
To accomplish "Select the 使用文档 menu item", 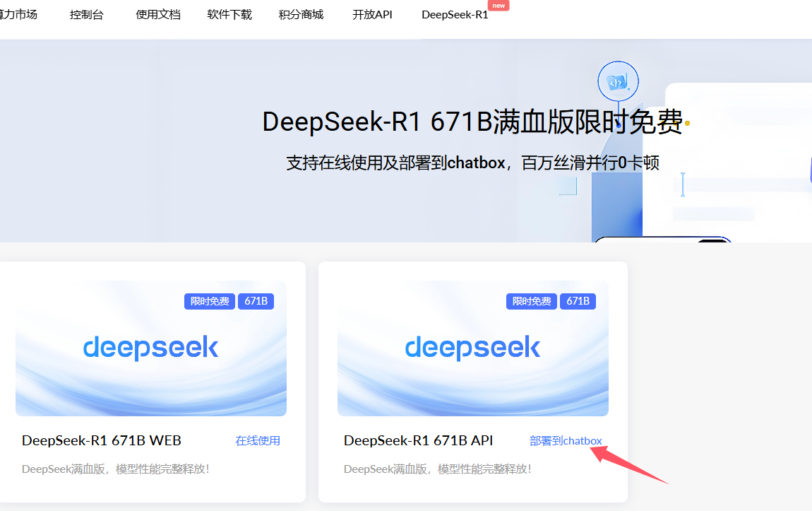I will point(157,13).
